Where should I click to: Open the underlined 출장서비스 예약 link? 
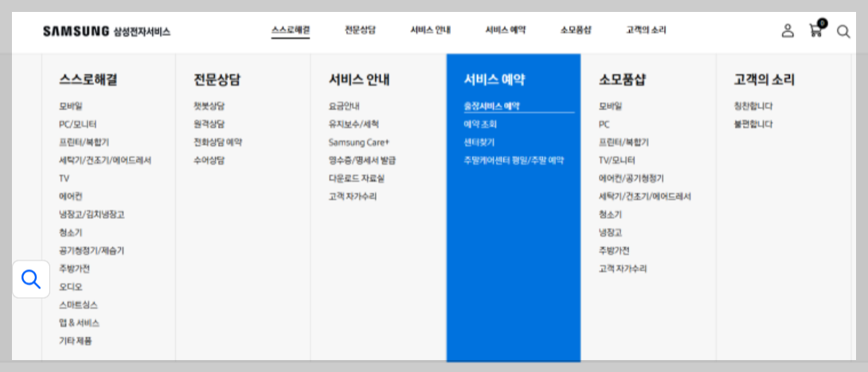(491, 106)
